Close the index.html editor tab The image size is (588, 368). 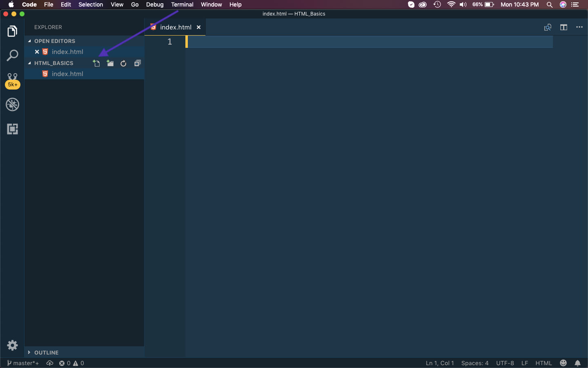[199, 27]
